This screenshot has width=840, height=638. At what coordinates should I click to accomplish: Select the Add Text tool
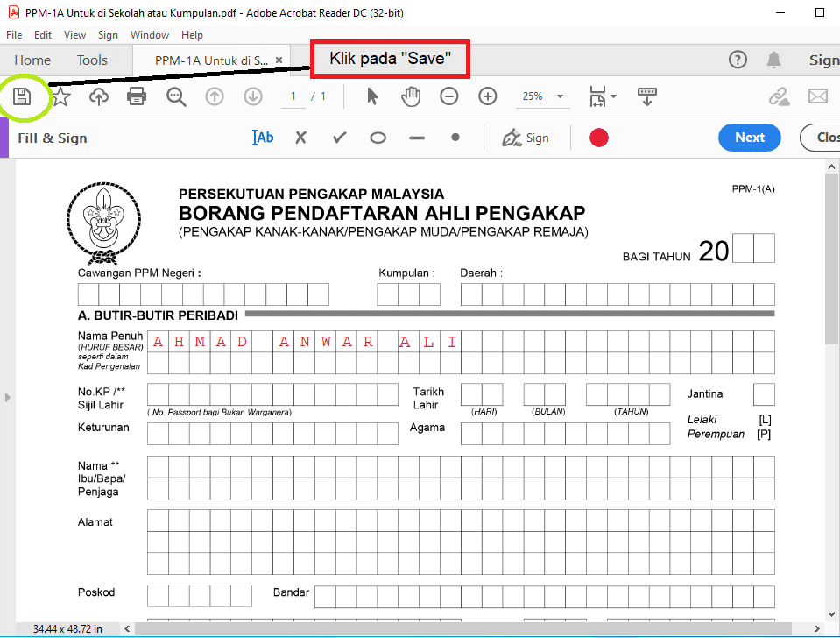click(x=262, y=138)
